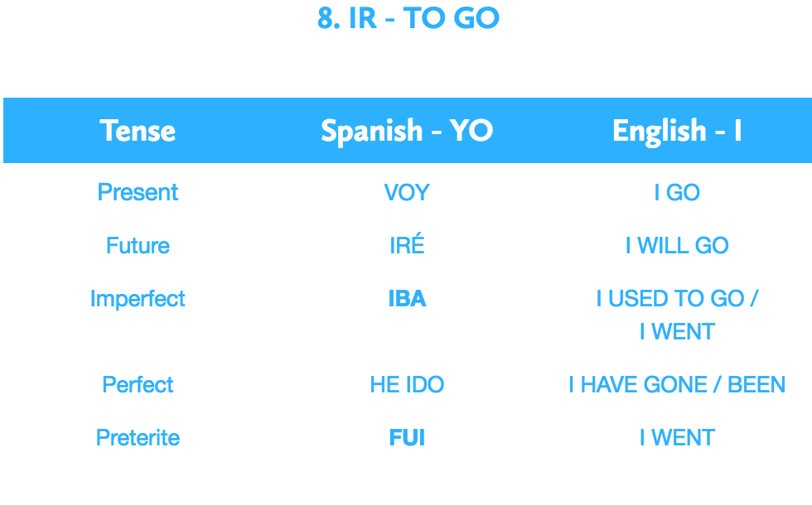Select "I WENT" in the Preterite row
Screen dimensions: 812x505
[x=677, y=438]
